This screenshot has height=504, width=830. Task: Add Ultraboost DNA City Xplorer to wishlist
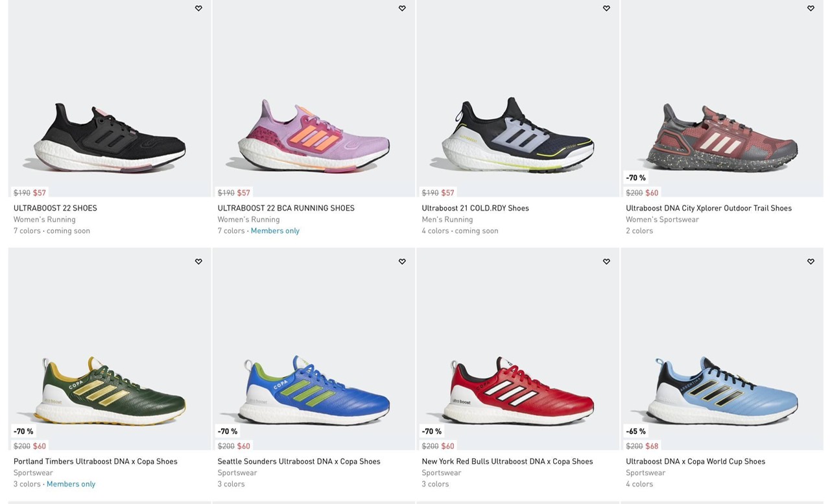point(811,8)
